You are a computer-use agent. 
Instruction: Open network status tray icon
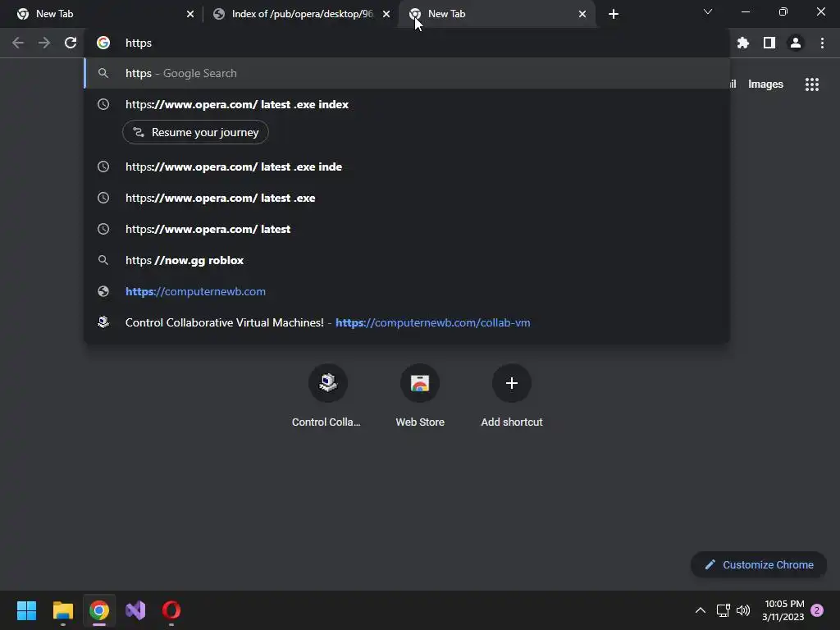click(x=724, y=610)
